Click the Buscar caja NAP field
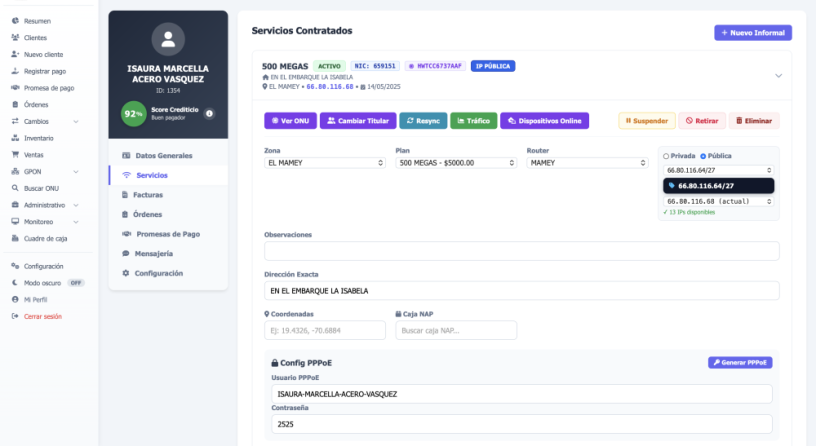816x446 pixels. point(456,330)
